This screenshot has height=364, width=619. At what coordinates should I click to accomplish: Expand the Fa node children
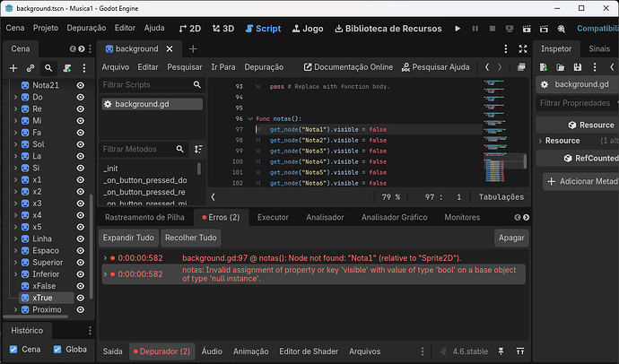click(x=15, y=133)
